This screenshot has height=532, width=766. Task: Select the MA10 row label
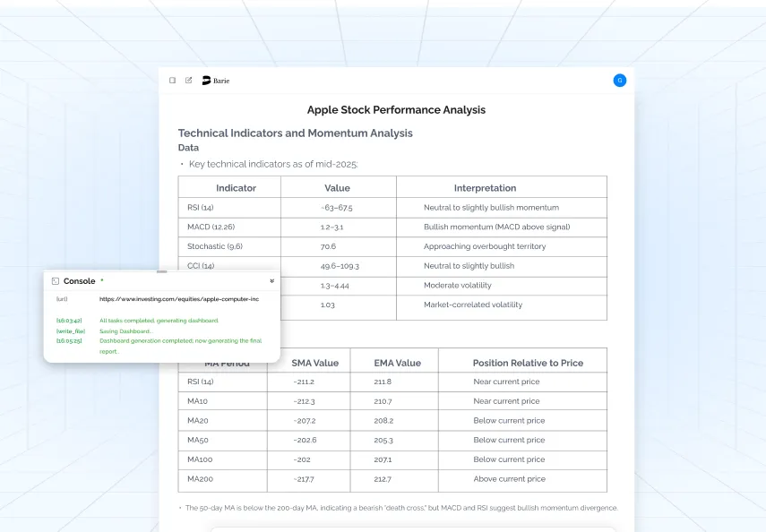pyautogui.click(x=197, y=401)
